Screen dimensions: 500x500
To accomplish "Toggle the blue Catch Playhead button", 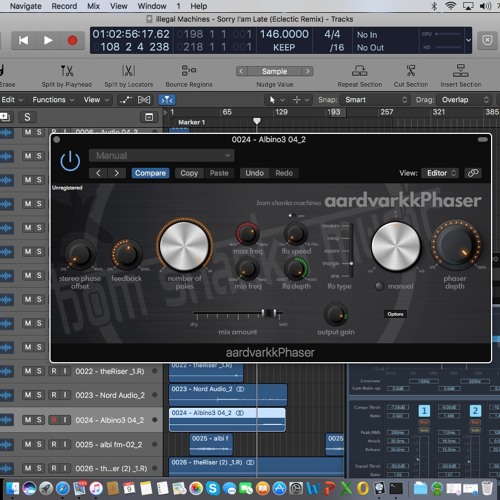I will (x=166, y=100).
